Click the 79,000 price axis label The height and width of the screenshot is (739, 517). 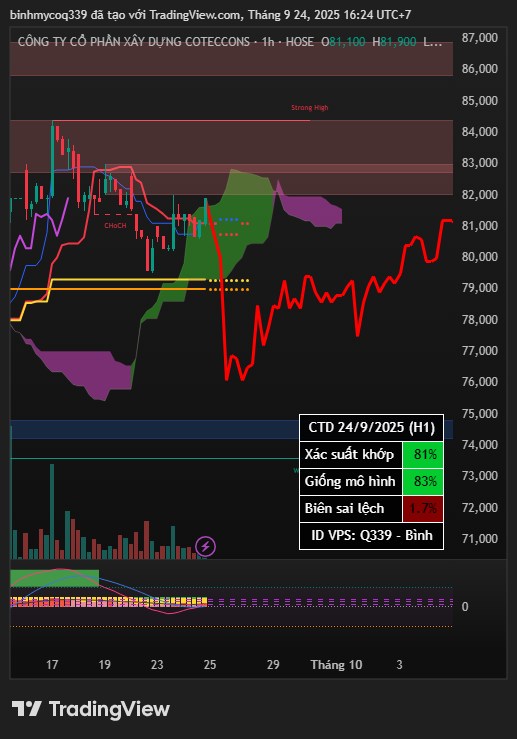[x=479, y=287]
